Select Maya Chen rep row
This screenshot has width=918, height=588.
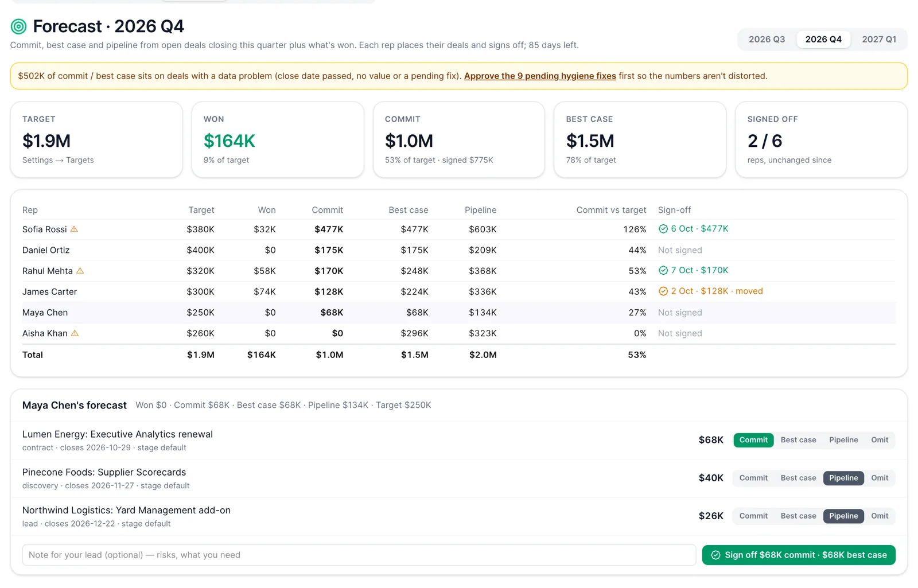(459, 313)
